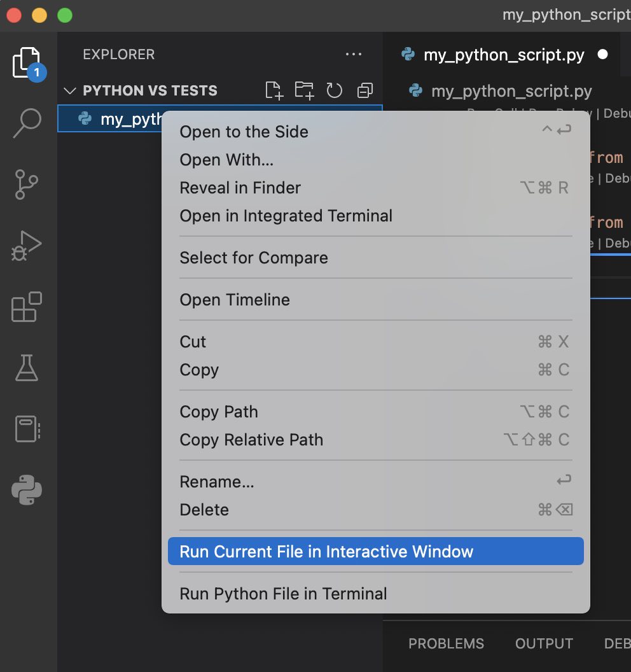Choose Run Python File in Terminal

coord(376,594)
